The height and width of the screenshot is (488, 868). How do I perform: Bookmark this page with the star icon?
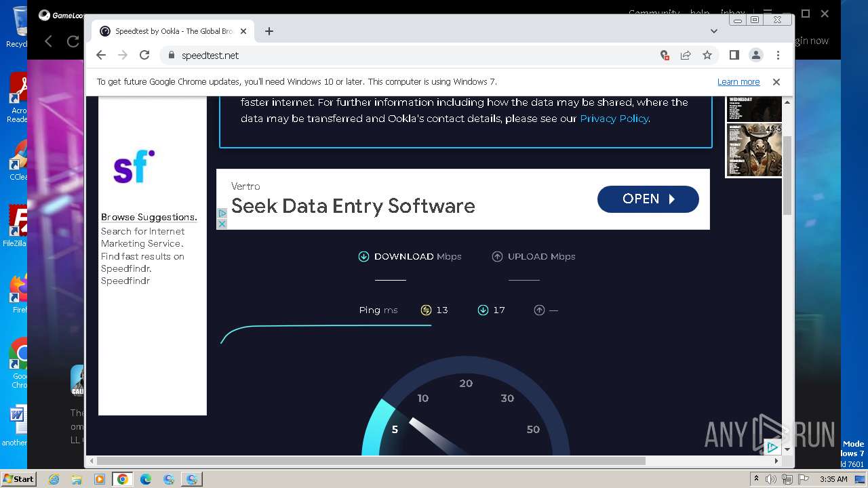click(707, 55)
